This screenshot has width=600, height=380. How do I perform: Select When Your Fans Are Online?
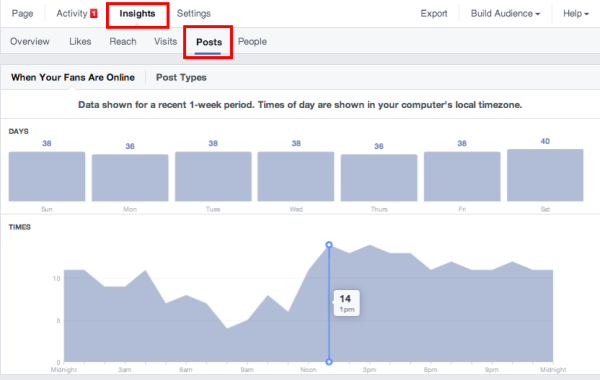pyautogui.click(x=73, y=78)
